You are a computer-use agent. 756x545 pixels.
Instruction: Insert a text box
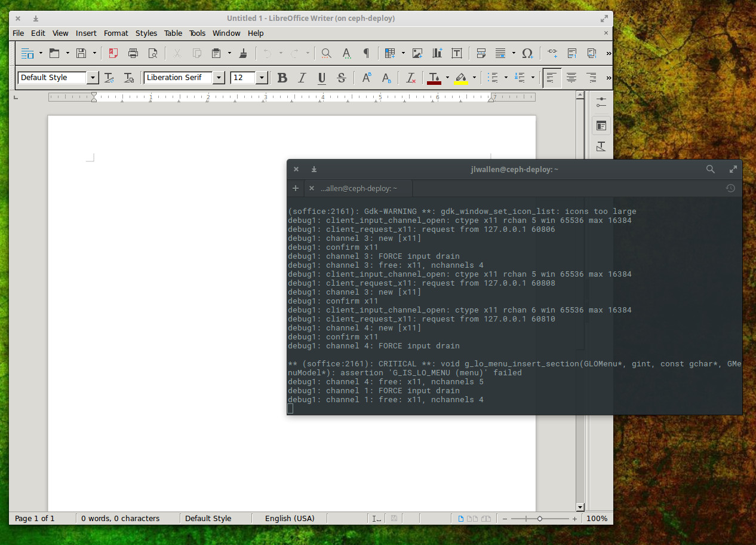[x=457, y=53]
